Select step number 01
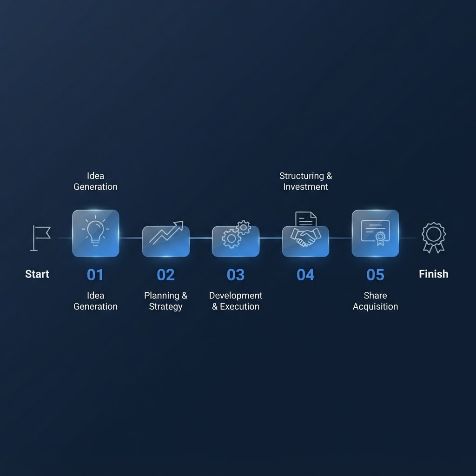 coord(95,275)
